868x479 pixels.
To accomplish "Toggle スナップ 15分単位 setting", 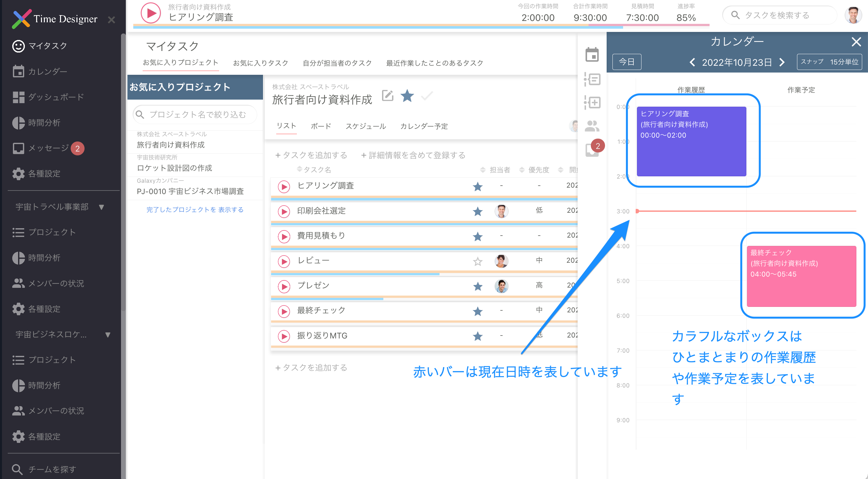I will click(x=829, y=62).
